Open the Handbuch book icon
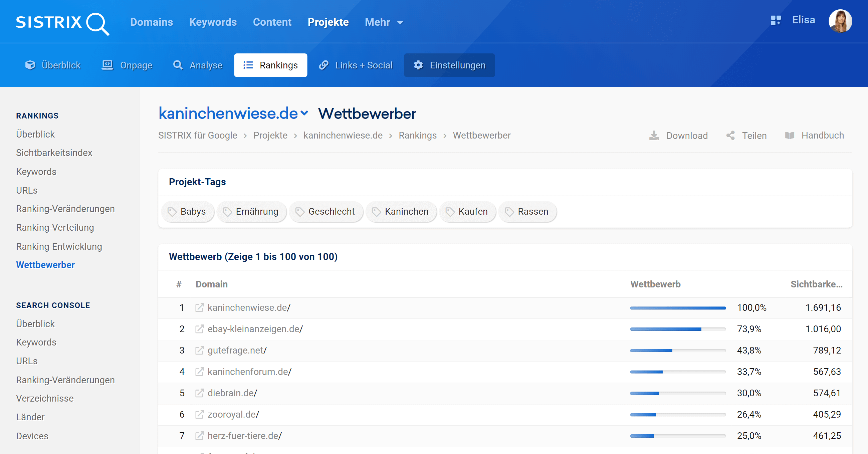Viewport: 868px width, 454px height. (790, 136)
